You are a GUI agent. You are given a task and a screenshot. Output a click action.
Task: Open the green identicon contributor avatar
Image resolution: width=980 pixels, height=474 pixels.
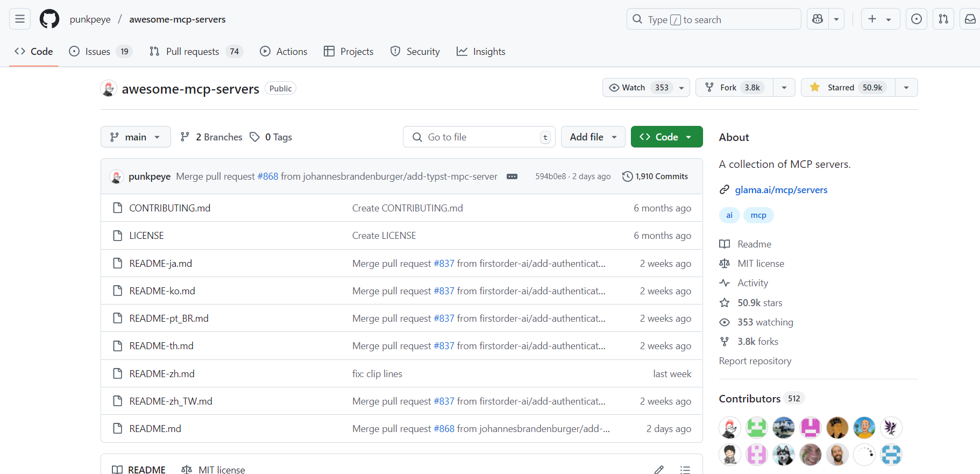point(757,428)
